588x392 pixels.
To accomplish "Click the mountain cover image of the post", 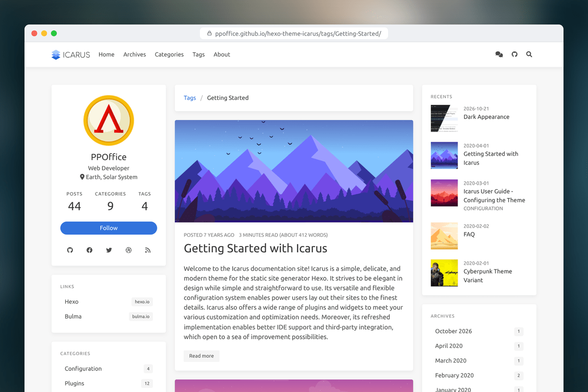I will click(294, 171).
